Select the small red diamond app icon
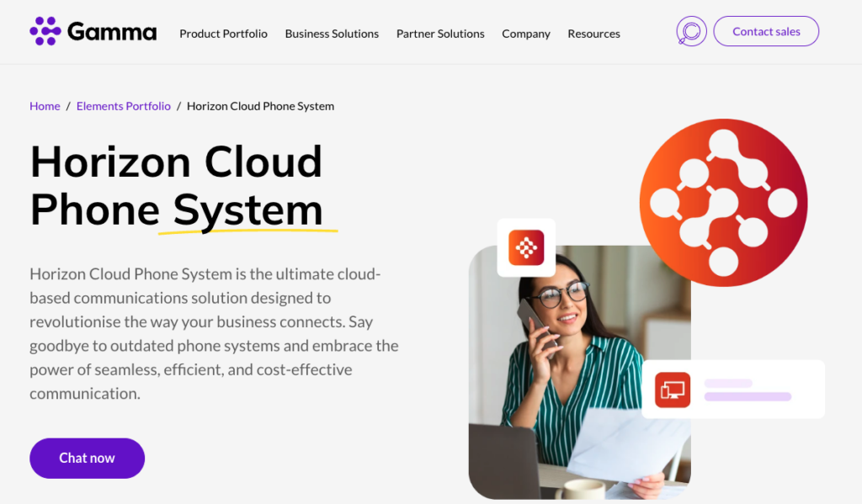This screenshot has height=504, width=862. pyautogui.click(x=526, y=247)
